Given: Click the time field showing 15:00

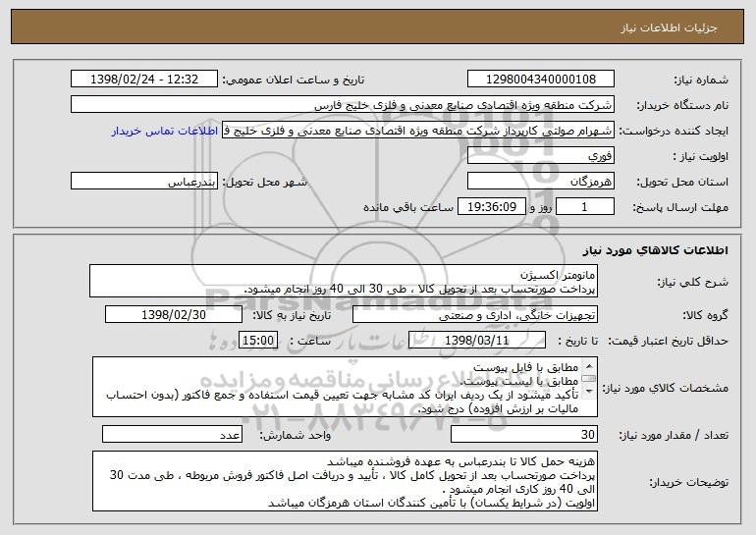Looking at the screenshot, I should point(258,341).
